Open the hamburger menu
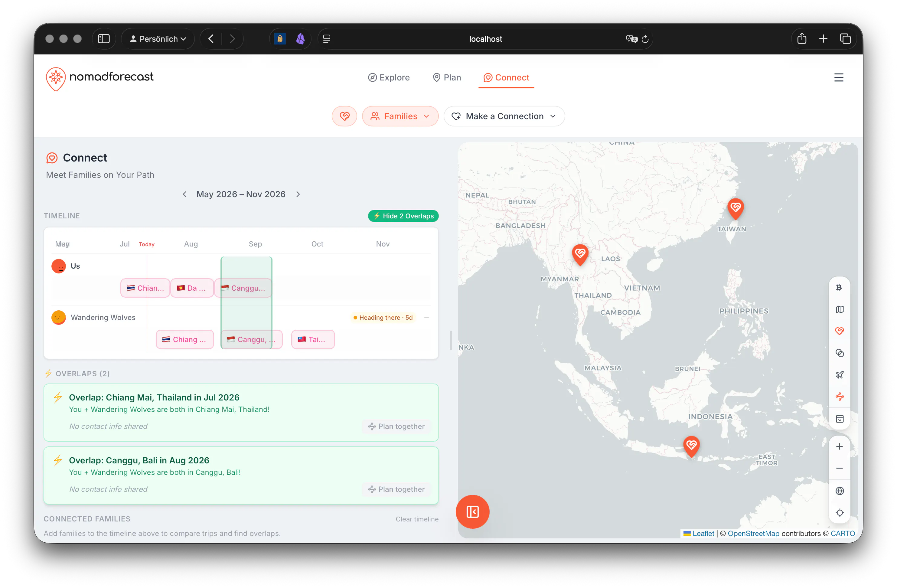Screen dimensions: 897x588 (839, 78)
